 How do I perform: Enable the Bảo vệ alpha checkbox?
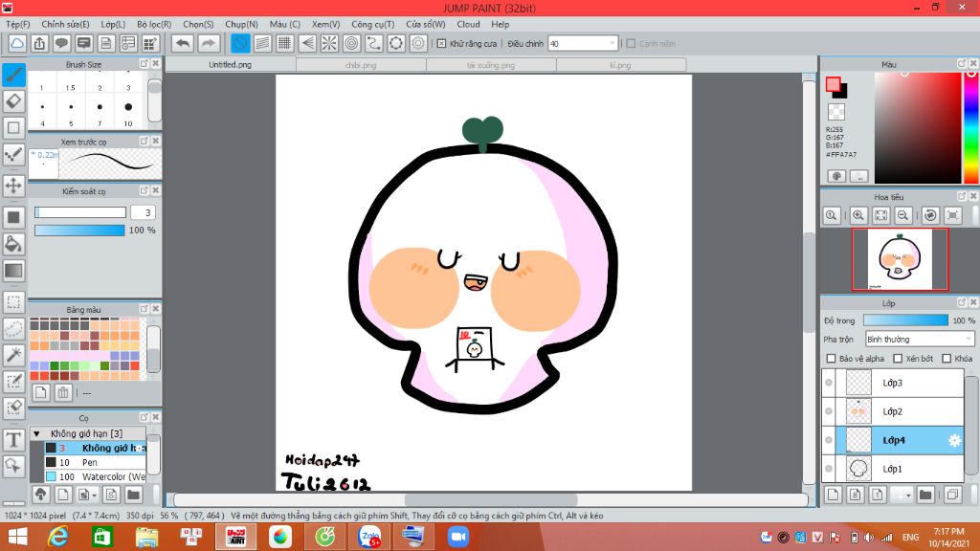832,359
